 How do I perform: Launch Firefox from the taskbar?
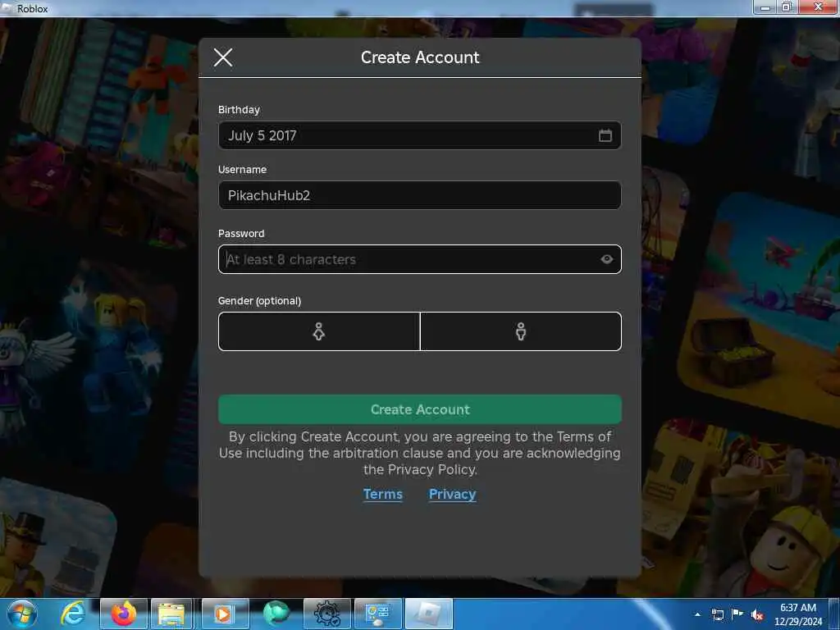124,614
